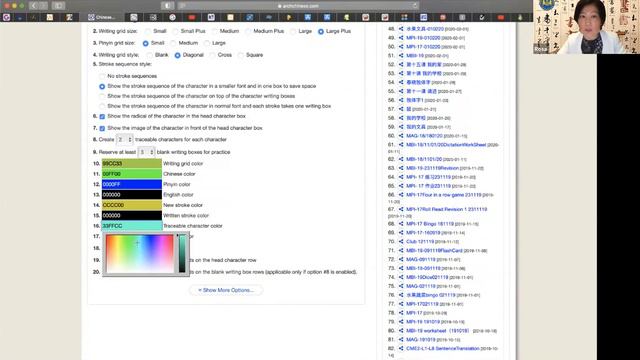The image size is (640, 360).
Task: Click Show More Options link
Action: [x=226, y=290]
